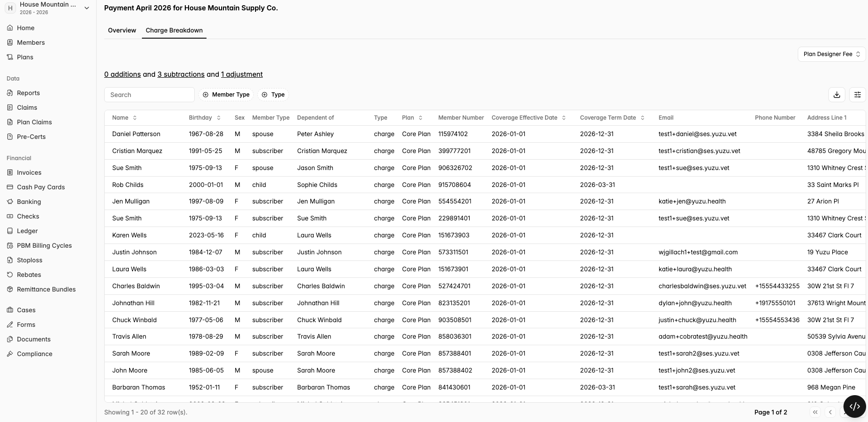Click the Pre-Certs sidebar icon
The height and width of the screenshot is (422, 868).
[x=10, y=137]
